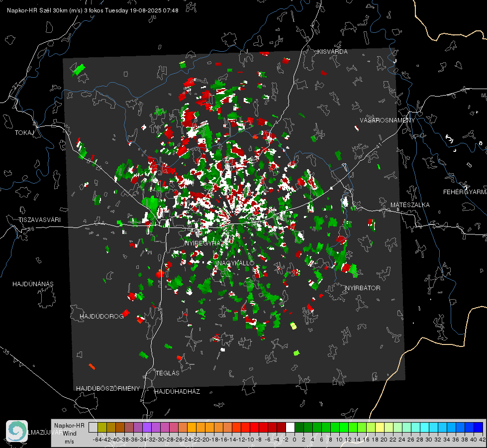Pick the bright green swatch between 10 and 12
487x448 pixels.
click(x=344, y=427)
